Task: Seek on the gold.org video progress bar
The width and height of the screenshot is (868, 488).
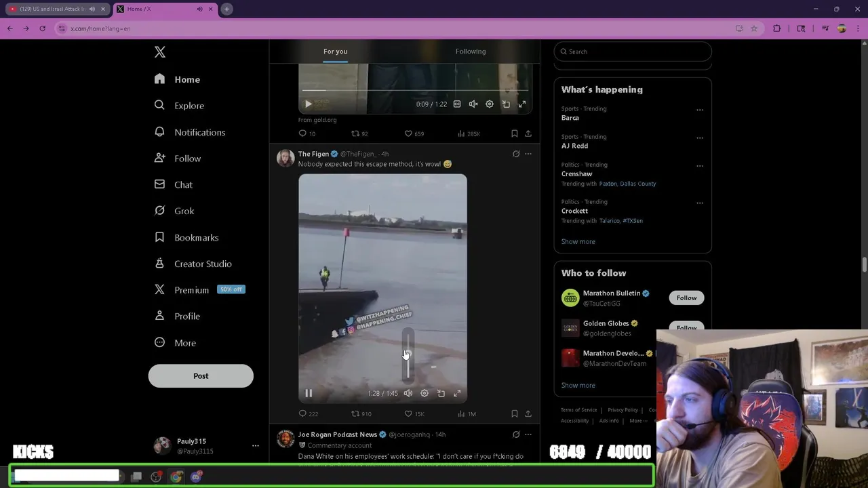Action: [x=415, y=89]
